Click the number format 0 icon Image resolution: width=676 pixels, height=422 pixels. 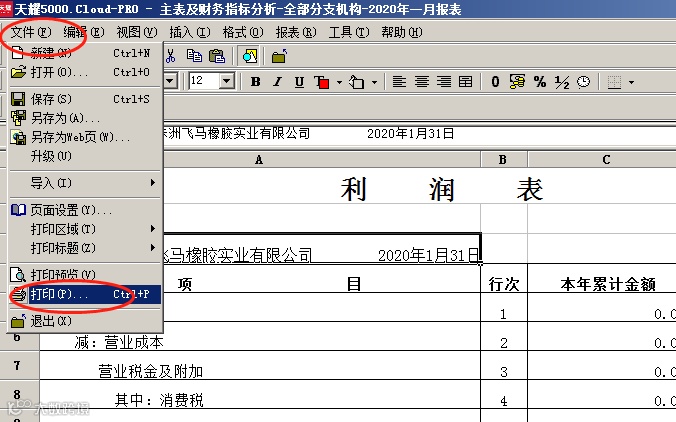coord(495,81)
